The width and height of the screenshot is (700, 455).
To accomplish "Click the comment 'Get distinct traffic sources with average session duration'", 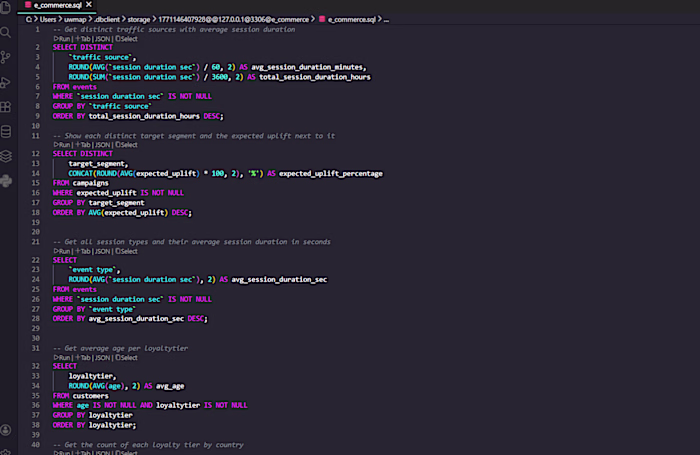I will coord(174,29).
